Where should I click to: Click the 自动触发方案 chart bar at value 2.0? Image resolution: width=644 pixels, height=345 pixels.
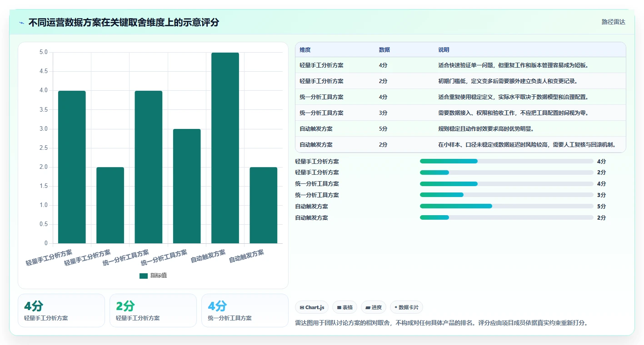tap(263, 205)
